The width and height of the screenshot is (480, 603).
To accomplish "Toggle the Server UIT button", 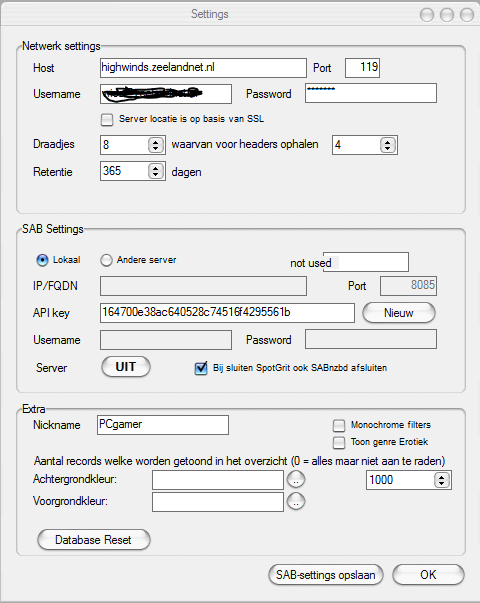I will coord(126,366).
